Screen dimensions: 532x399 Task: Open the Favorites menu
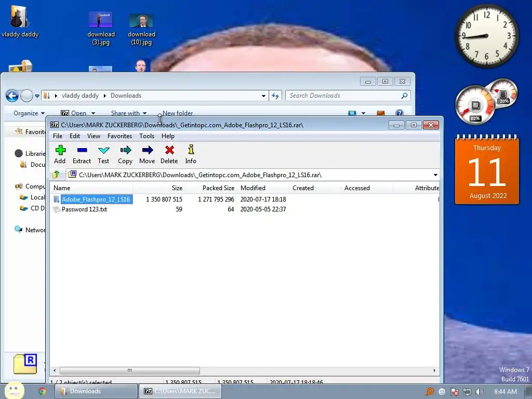click(x=120, y=136)
